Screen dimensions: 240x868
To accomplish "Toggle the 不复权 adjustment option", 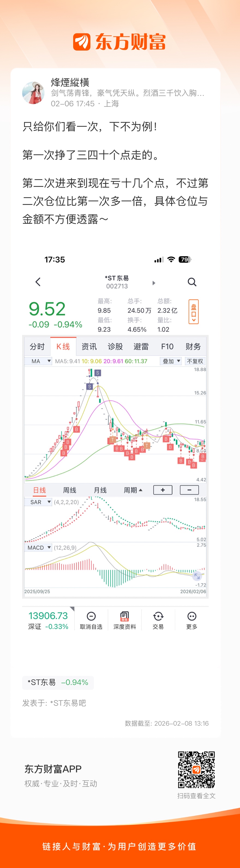I will pos(195,361).
